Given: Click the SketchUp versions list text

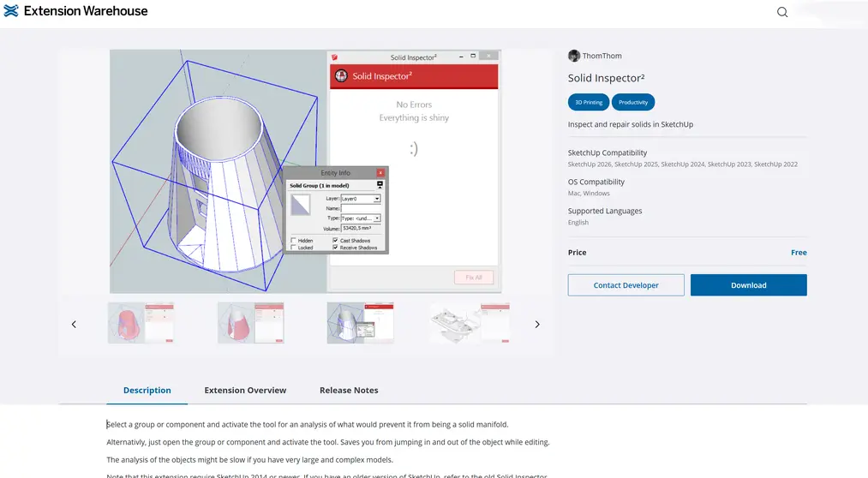Looking at the screenshot, I should click(x=683, y=164).
